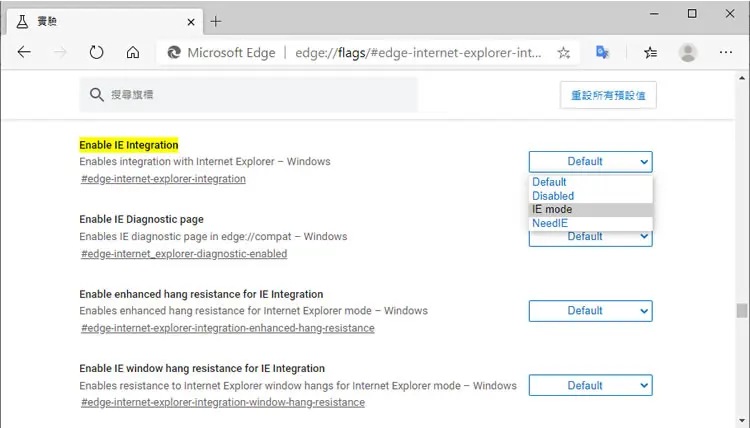The height and width of the screenshot is (428, 750).
Task: Choose Default in the open dropdown list
Action: (590, 182)
